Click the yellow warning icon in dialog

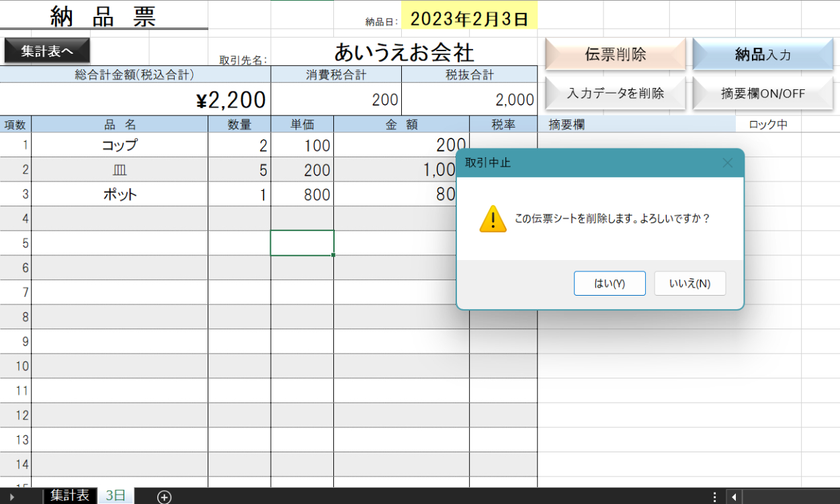tap(493, 219)
